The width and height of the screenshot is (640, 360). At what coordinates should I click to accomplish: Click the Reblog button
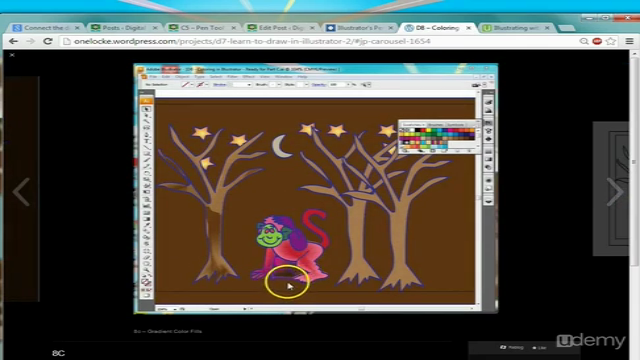point(512,347)
